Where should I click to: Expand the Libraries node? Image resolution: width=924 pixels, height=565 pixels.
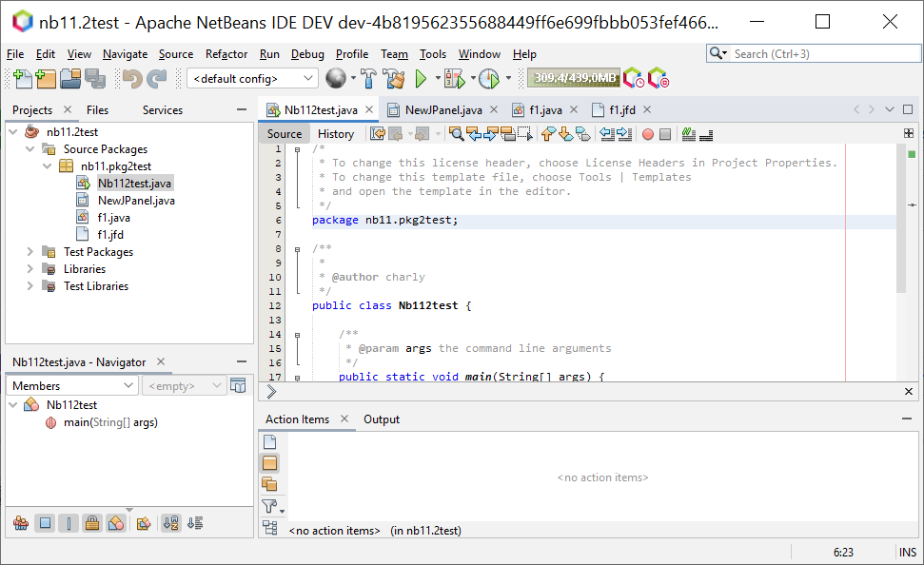pyautogui.click(x=30, y=268)
